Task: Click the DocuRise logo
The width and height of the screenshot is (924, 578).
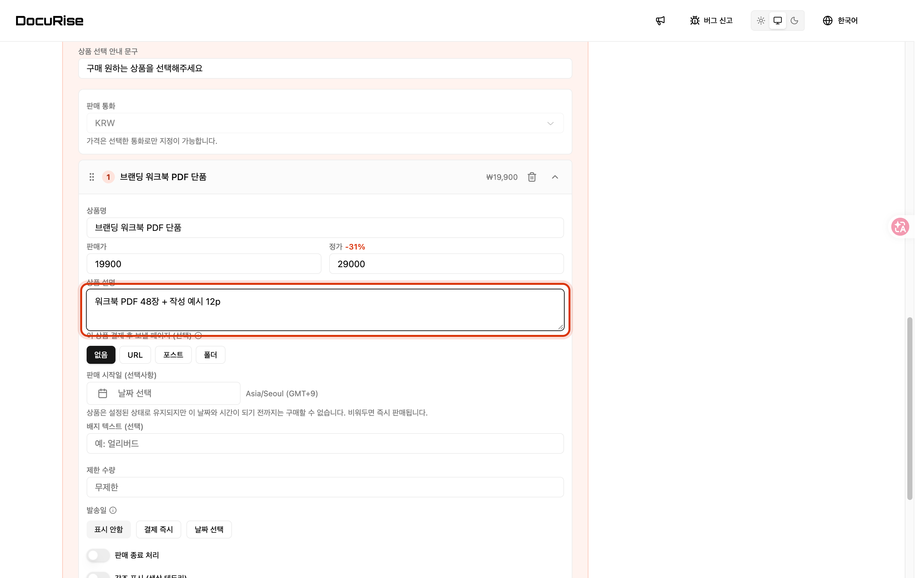Action: (x=50, y=21)
